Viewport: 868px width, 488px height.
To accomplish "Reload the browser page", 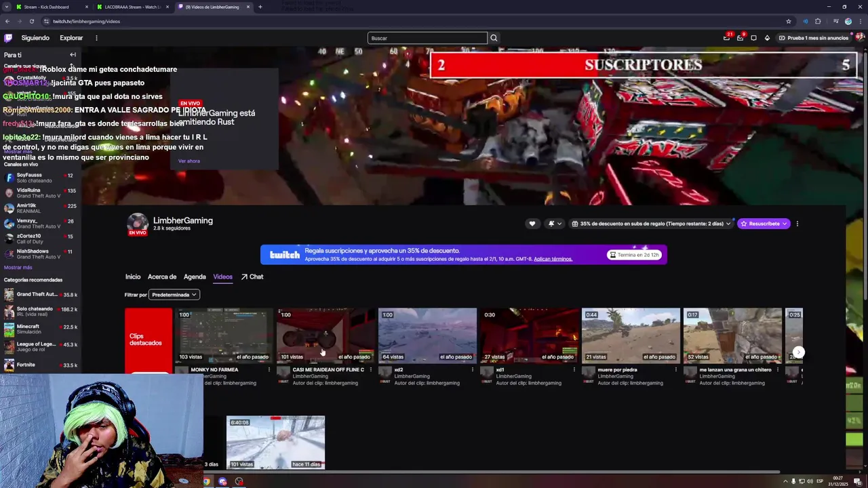I will [31, 21].
